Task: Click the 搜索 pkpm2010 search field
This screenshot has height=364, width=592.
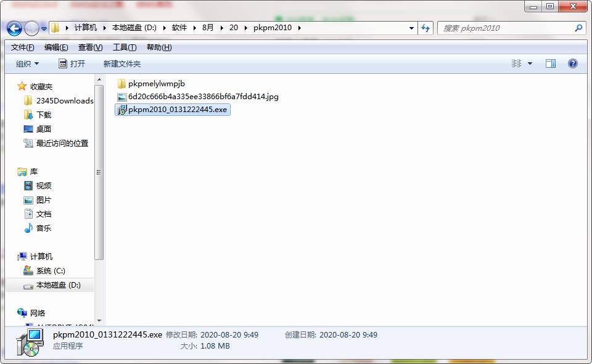Action: tap(506, 28)
